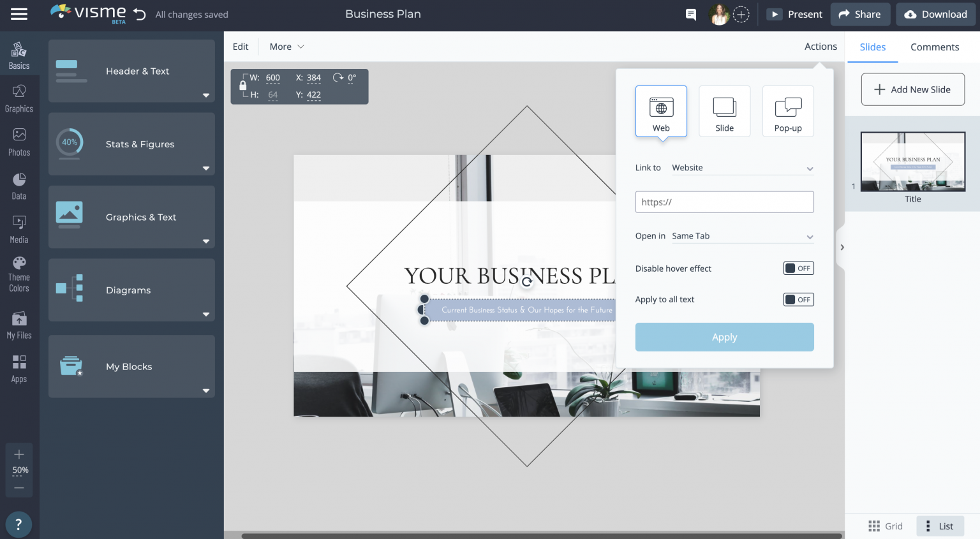980x539 pixels.
Task: Zoom out with the minus icon
Action: (19, 487)
